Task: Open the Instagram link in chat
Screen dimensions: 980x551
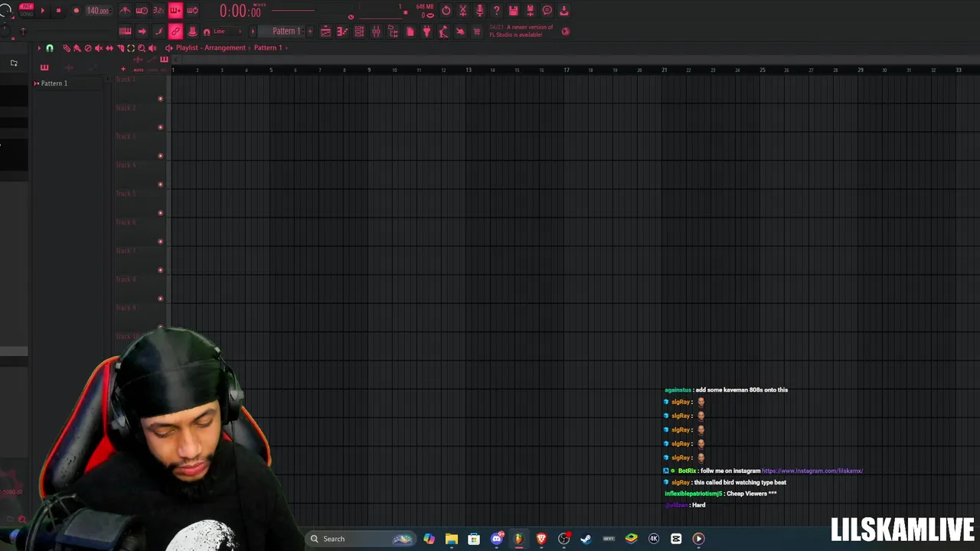Action: tap(812, 471)
